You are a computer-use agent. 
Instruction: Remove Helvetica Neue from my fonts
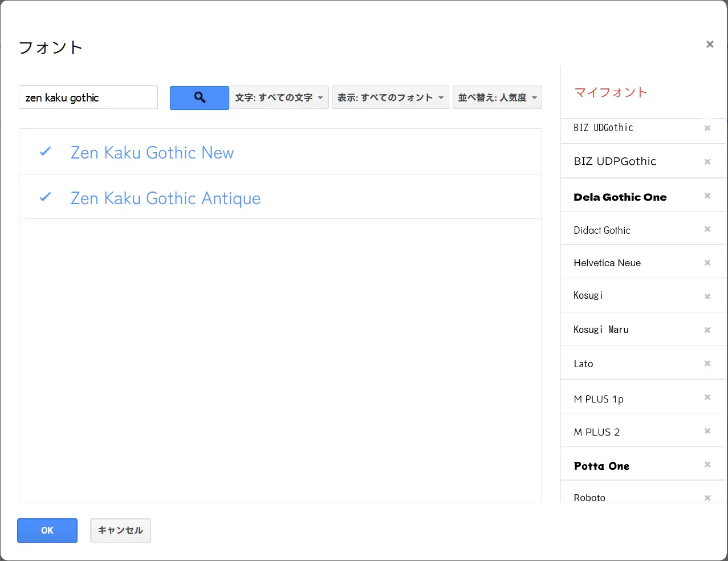pyautogui.click(x=707, y=262)
